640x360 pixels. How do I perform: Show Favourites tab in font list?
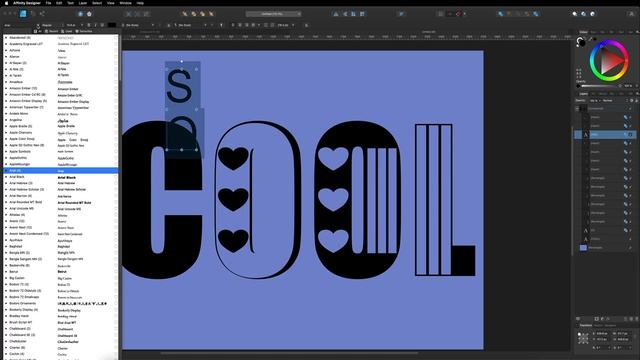pos(84,31)
